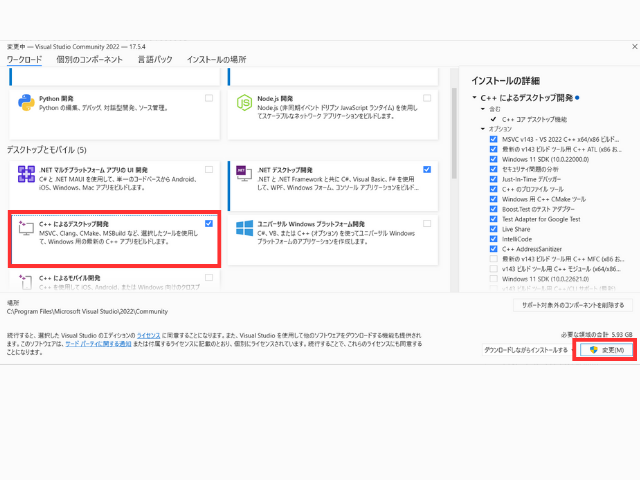Click the インストールの詳細 heading
The height and width of the screenshot is (480, 640).
click(x=506, y=81)
